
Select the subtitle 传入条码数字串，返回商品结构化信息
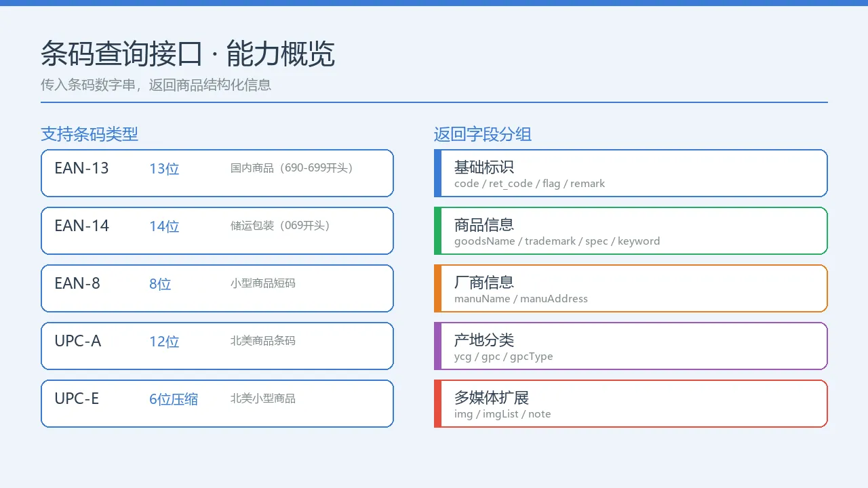click(x=156, y=85)
